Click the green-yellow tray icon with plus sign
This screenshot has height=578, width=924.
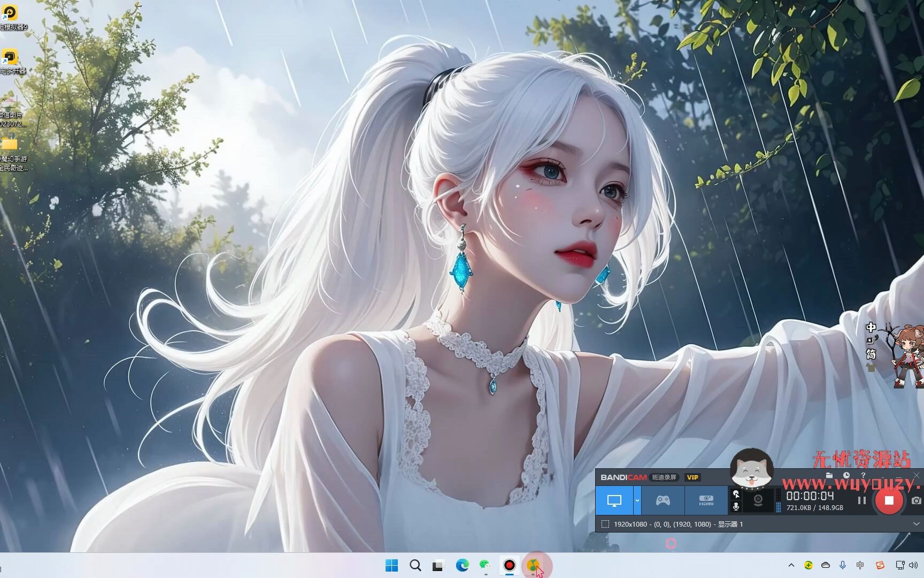coord(808,565)
